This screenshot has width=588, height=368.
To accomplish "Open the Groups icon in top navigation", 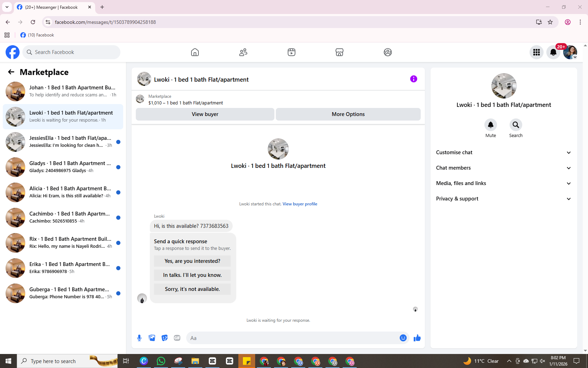I will point(388,52).
